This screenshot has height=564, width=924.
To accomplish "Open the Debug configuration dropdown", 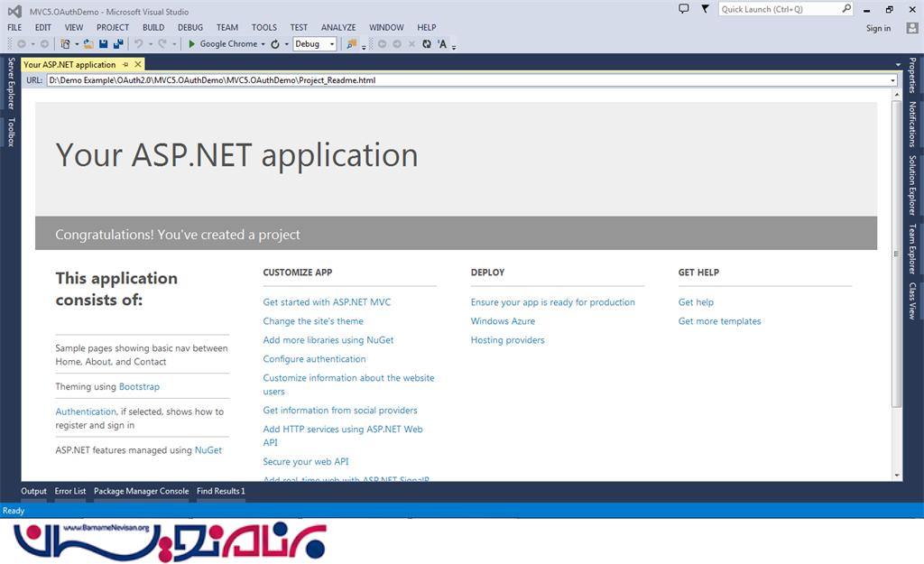I will pyautogui.click(x=314, y=43).
